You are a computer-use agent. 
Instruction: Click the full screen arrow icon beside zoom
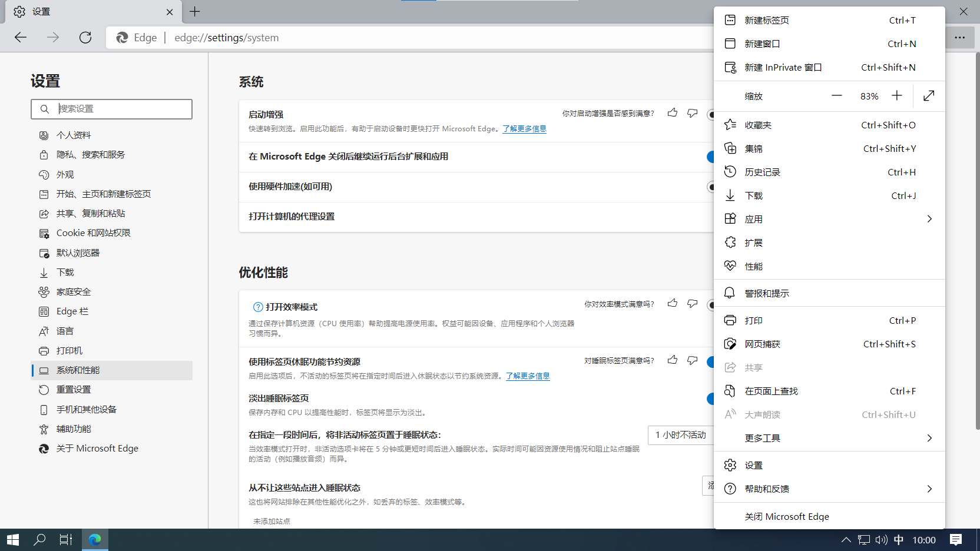pos(929,95)
